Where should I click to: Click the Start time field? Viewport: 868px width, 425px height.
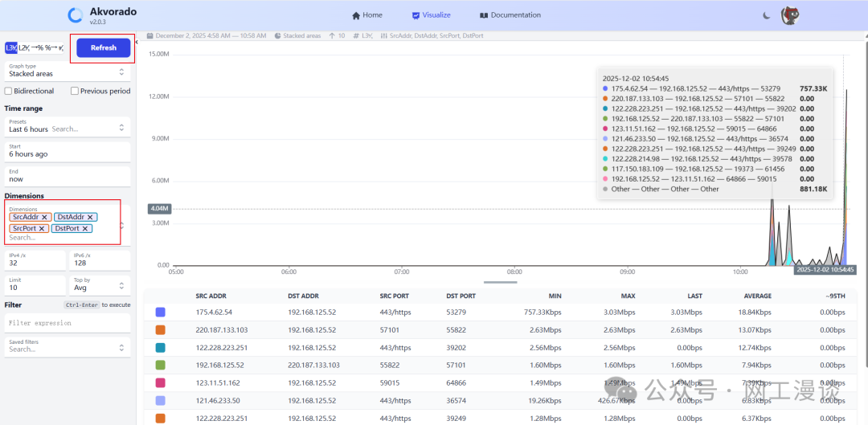point(68,152)
